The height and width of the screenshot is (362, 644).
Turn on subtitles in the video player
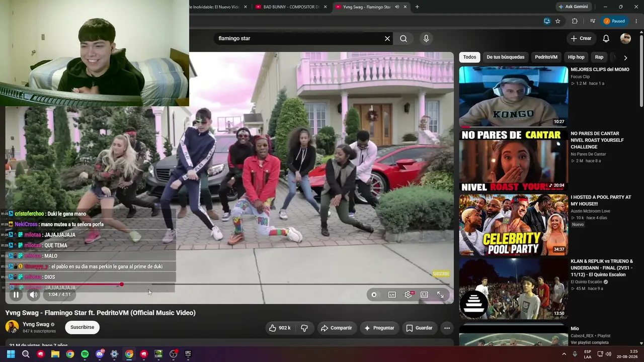coord(392,295)
